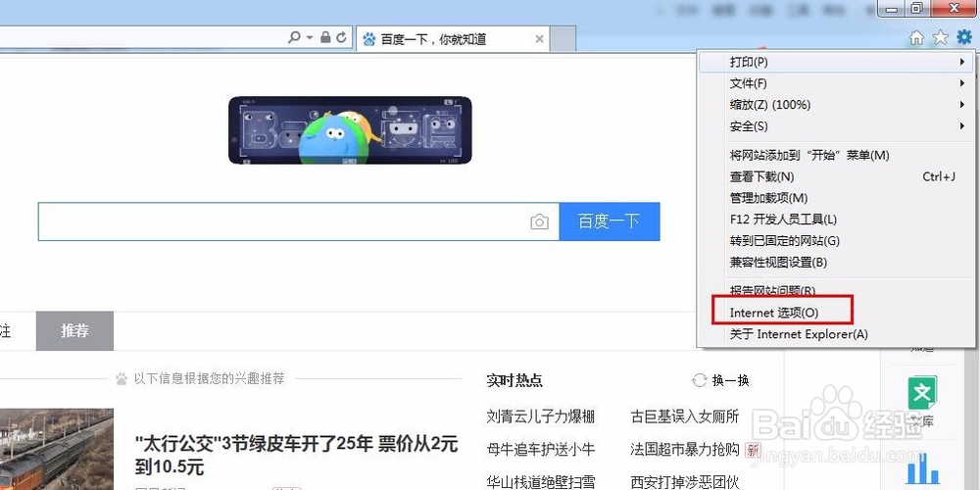Select 报告网站问题(R) menu item
The height and width of the screenshot is (490, 980).
(836, 291)
